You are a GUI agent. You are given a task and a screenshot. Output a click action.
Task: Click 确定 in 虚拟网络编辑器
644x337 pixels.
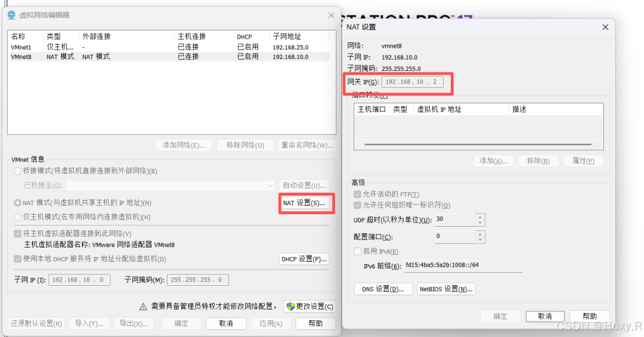[181, 323]
